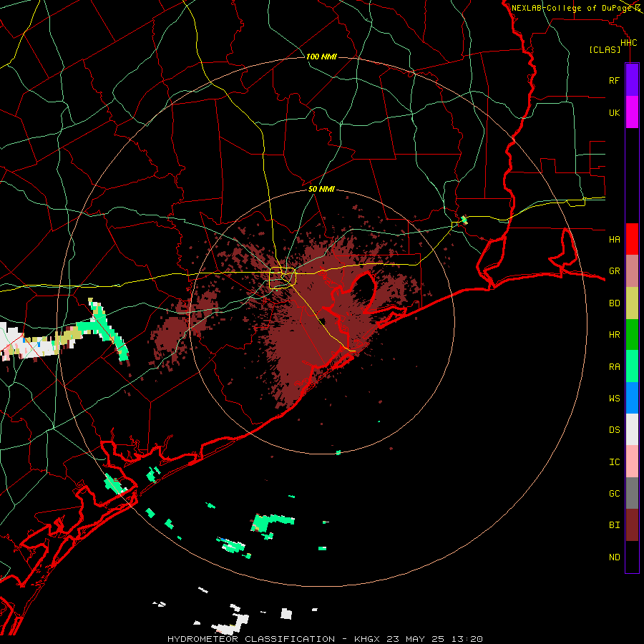Click the WS blue legend swatch

(632, 398)
